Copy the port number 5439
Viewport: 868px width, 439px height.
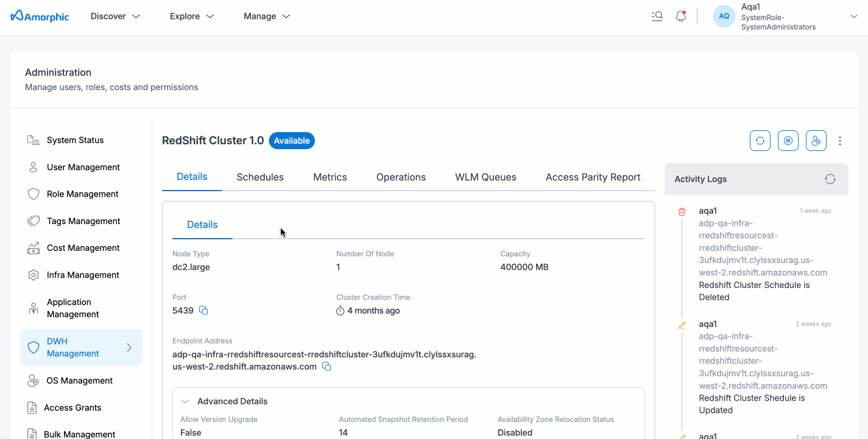204,311
